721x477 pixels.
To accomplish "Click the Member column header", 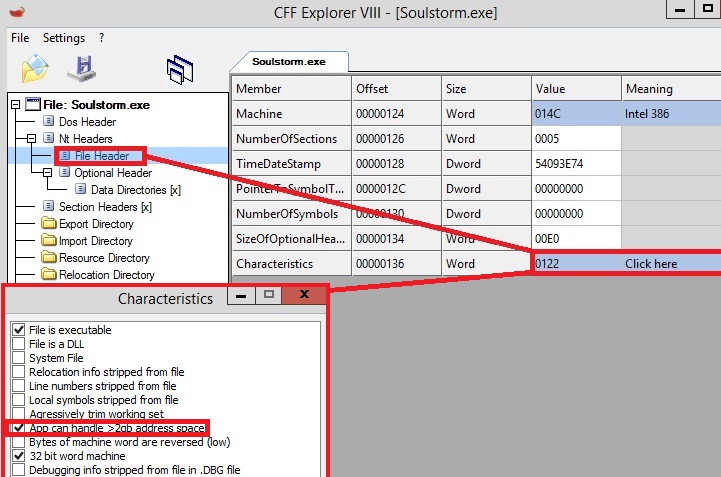I will coord(292,88).
